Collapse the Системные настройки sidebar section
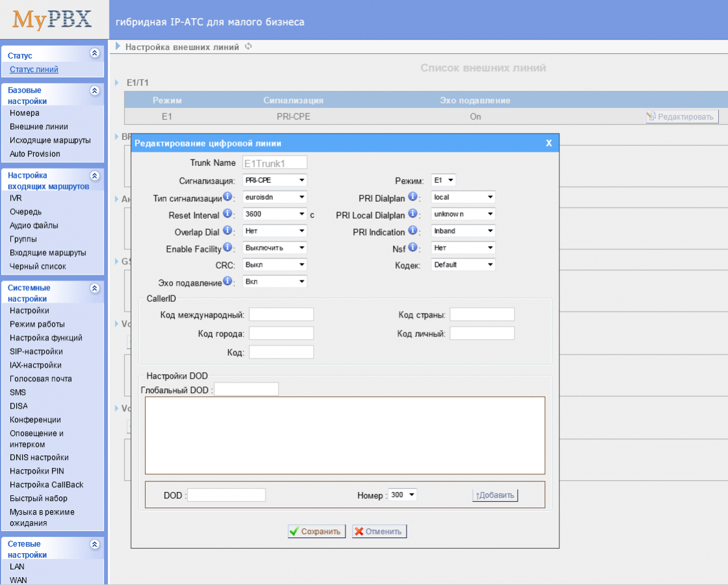The width and height of the screenshot is (728, 585). click(94, 288)
